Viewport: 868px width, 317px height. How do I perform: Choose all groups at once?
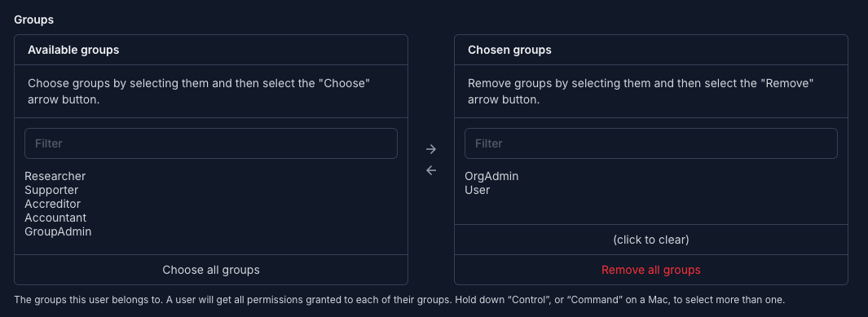(211, 270)
